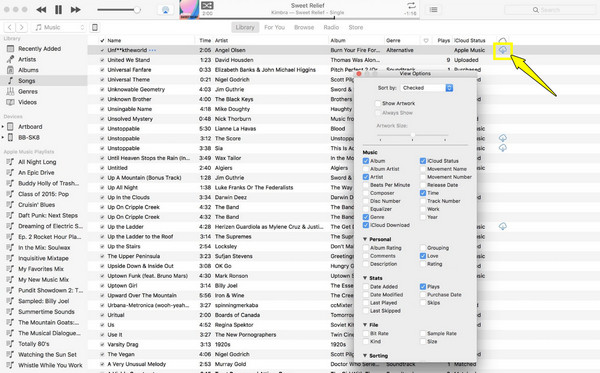Select Songs in the sidebar
This screenshot has width=600, height=373.
(x=26, y=81)
